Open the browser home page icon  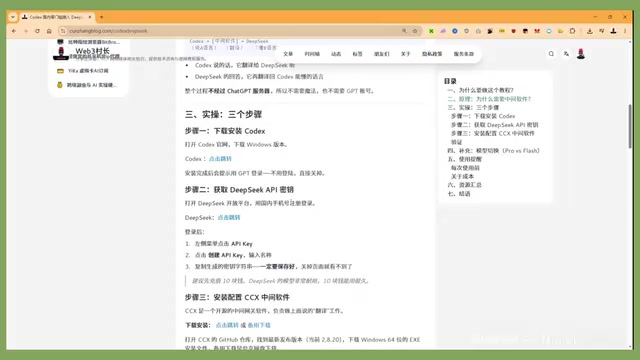[x=49, y=31]
